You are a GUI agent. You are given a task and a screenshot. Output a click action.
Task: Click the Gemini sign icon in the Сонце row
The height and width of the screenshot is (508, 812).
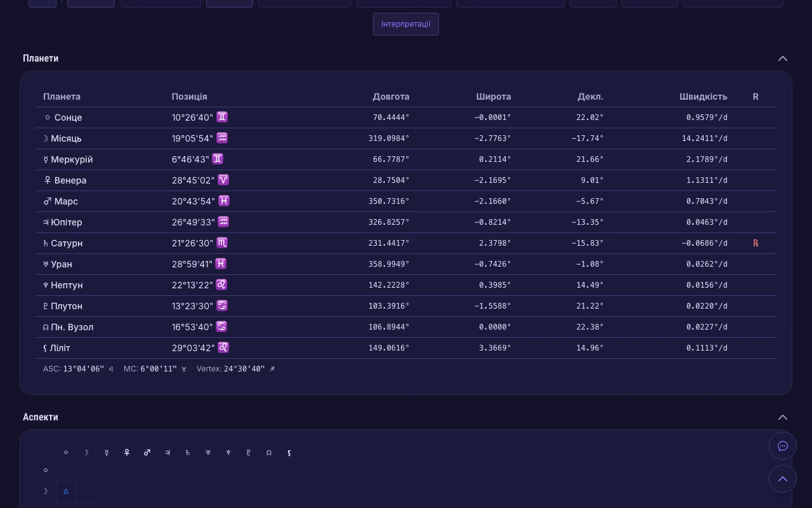click(222, 117)
